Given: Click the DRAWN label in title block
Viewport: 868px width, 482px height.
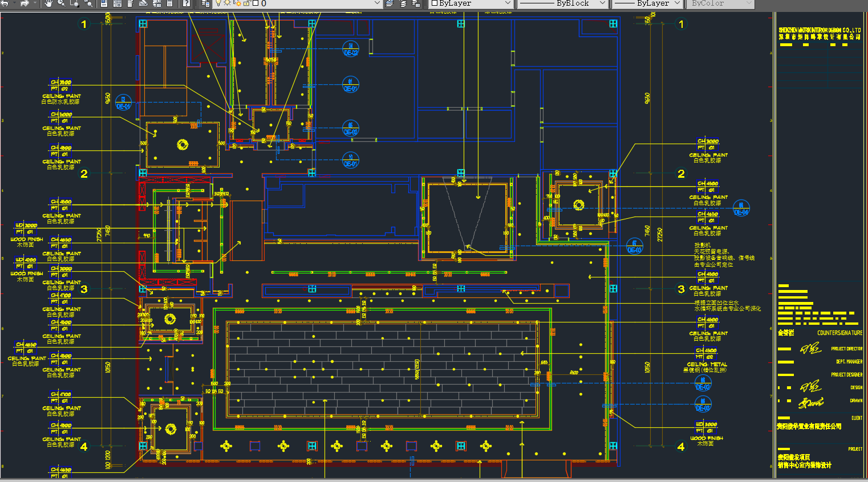Looking at the screenshot, I should pyautogui.click(x=856, y=401).
